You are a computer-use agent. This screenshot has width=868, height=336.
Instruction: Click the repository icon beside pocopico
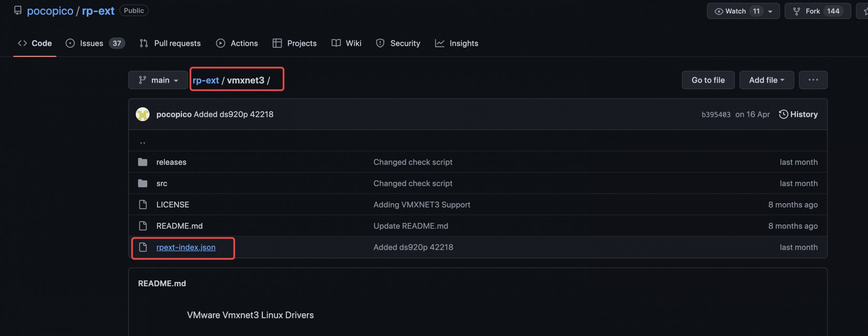point(18,11)
